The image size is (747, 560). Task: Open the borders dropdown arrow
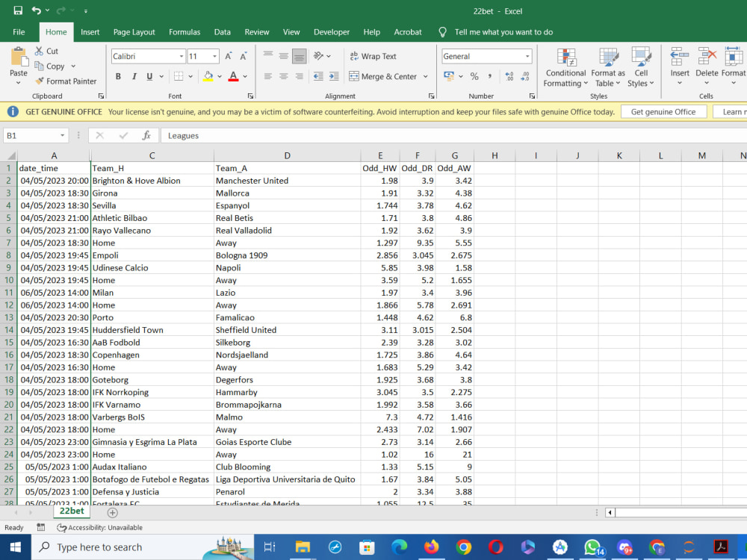coord(190,76)
